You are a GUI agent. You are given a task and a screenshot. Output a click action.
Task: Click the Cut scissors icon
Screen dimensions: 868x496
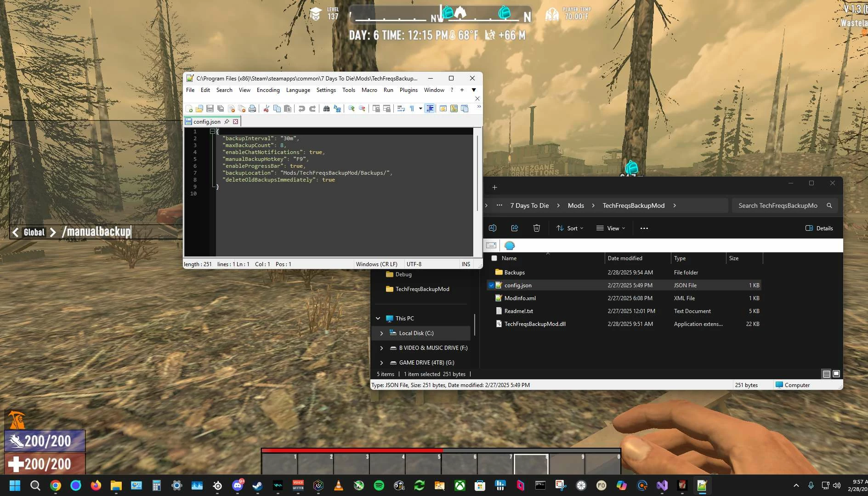click(x=266, y=108)
